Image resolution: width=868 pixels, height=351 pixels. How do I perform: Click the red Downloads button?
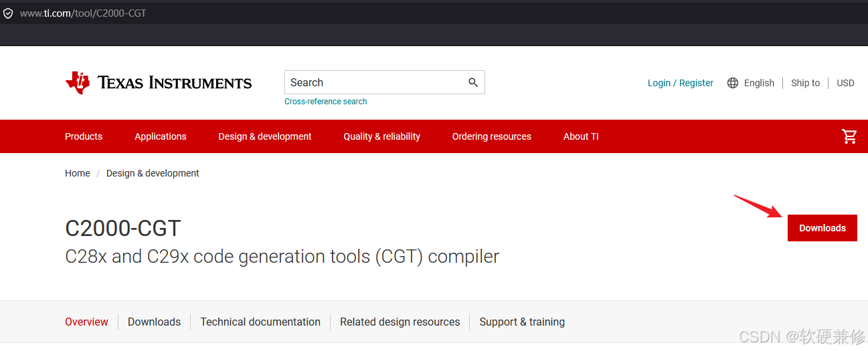tap(822, 228)
